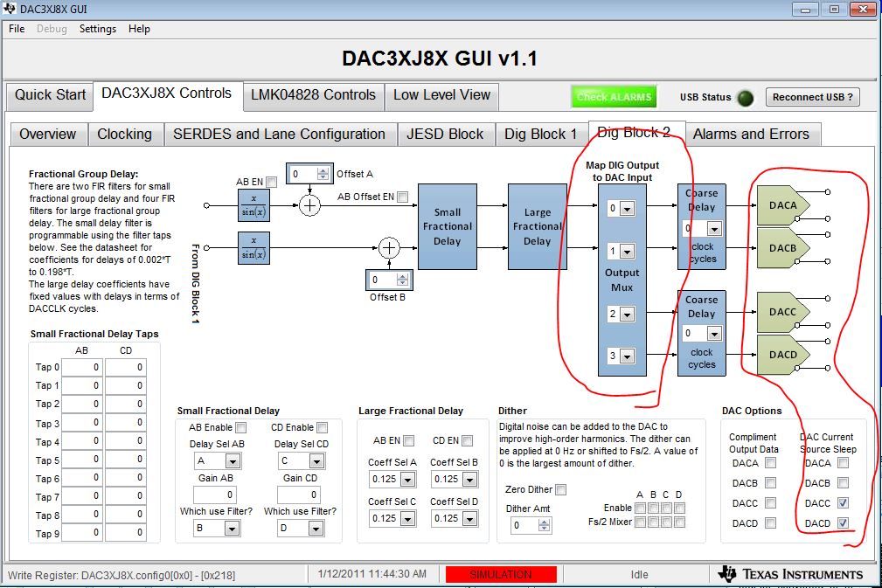The height and width of the screenshot is (588, 882).
Task: Open the Coeff Sel A dropdown
Action: pos(408,480)
